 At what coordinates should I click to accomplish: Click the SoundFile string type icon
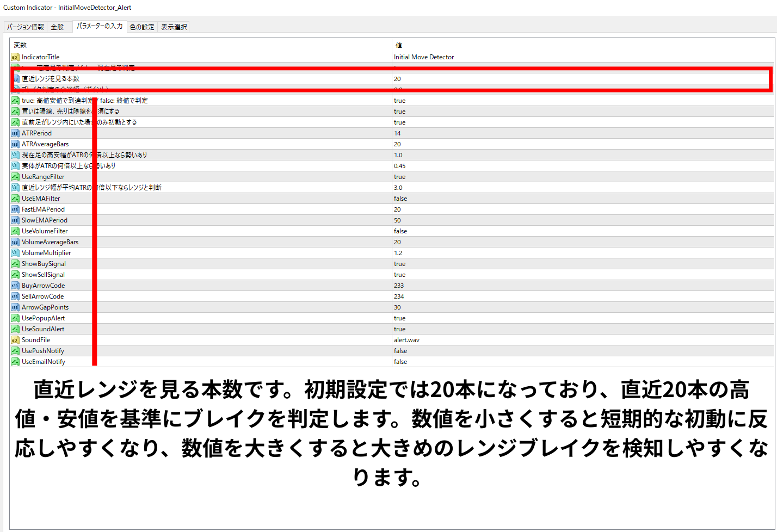click(x=15, y=340)
